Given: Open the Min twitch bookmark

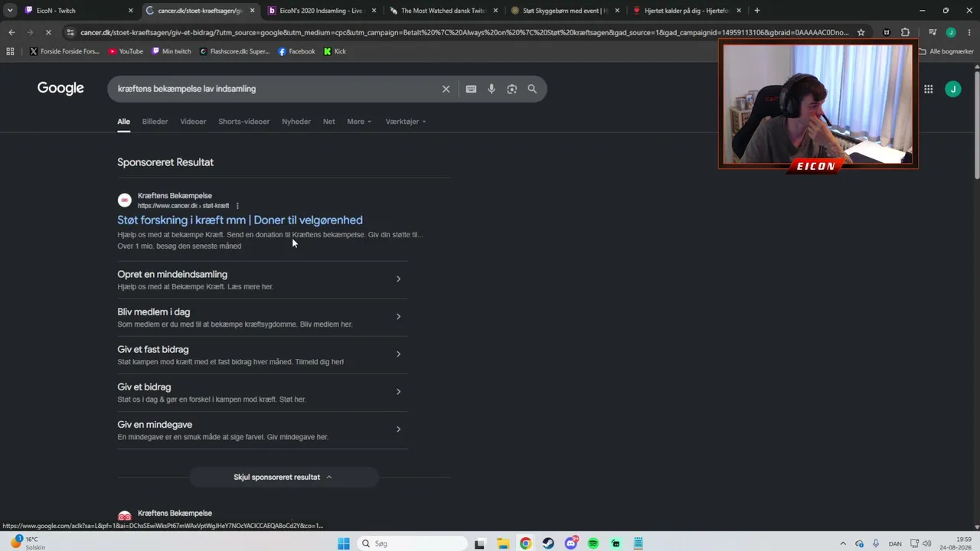Looking at the screenshot, I should point(171,51).
